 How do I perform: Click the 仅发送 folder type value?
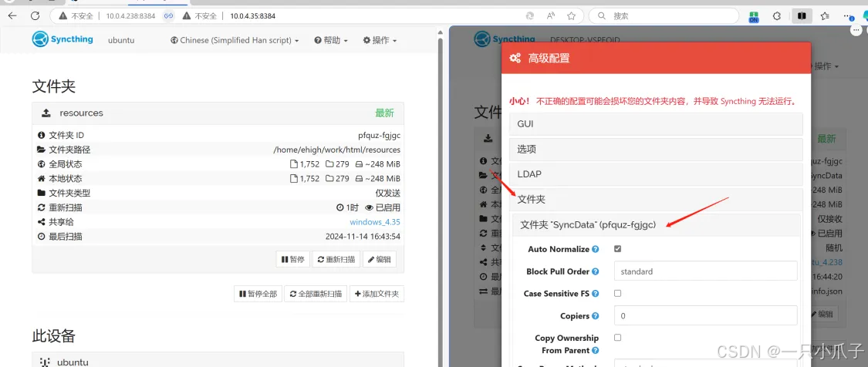[x=388, y=193]
